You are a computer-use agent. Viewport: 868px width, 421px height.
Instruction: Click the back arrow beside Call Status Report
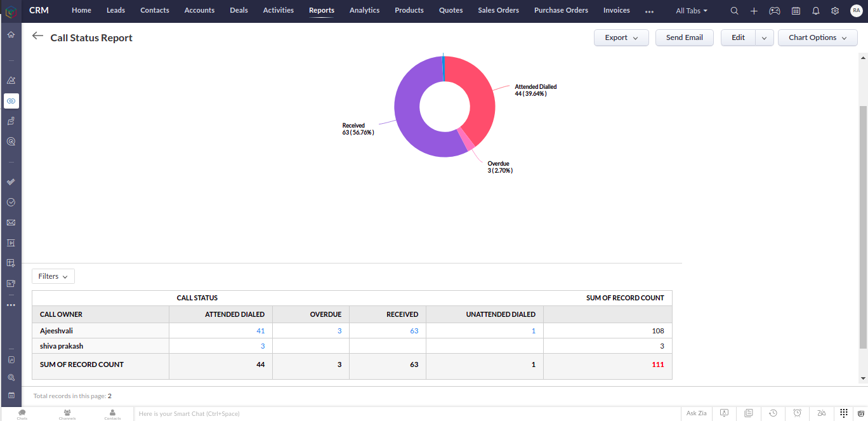pyautogui.click(x=38, y=37)
